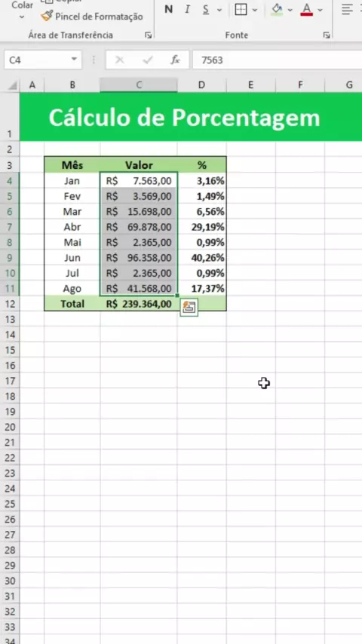The image size is (362, 644).
Task: Apply cell borders icon
Action: pyautogui.click(x=241, y=10)
